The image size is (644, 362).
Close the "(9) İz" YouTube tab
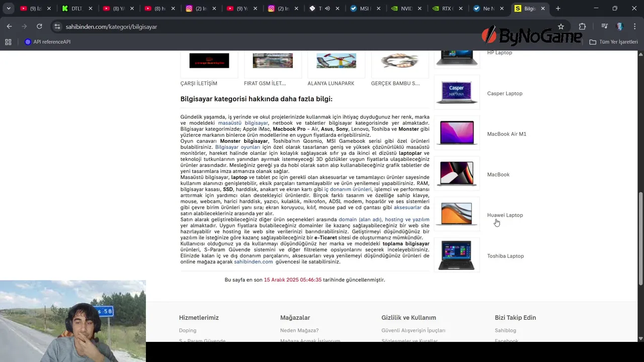pos(49,9)
